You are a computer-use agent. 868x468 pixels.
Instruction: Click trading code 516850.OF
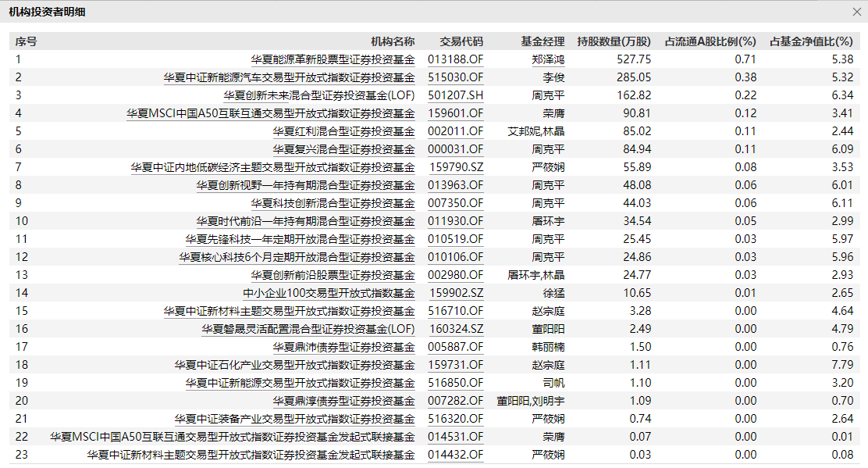456,383
